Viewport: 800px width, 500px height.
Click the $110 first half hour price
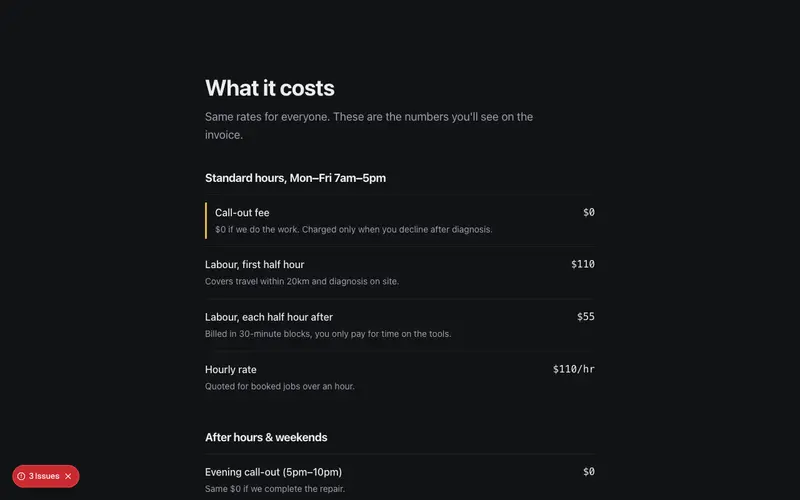(x=583, y=264)
